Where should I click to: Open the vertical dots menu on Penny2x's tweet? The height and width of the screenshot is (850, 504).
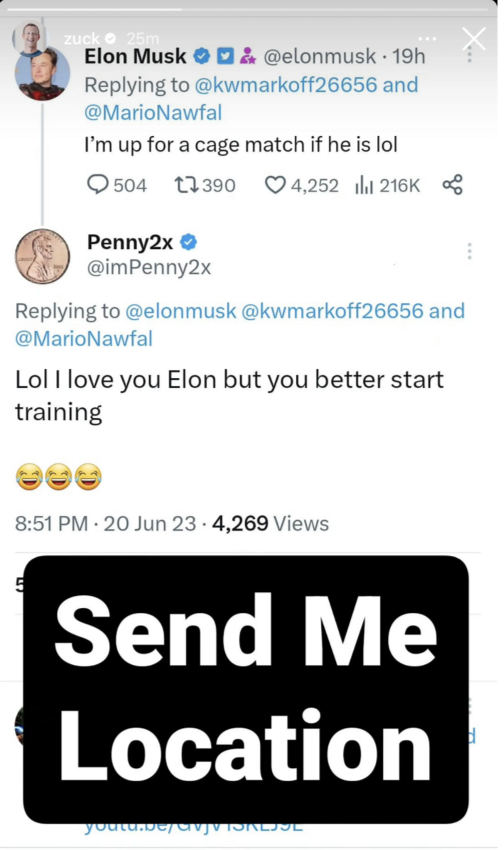[x=469, y=251]
